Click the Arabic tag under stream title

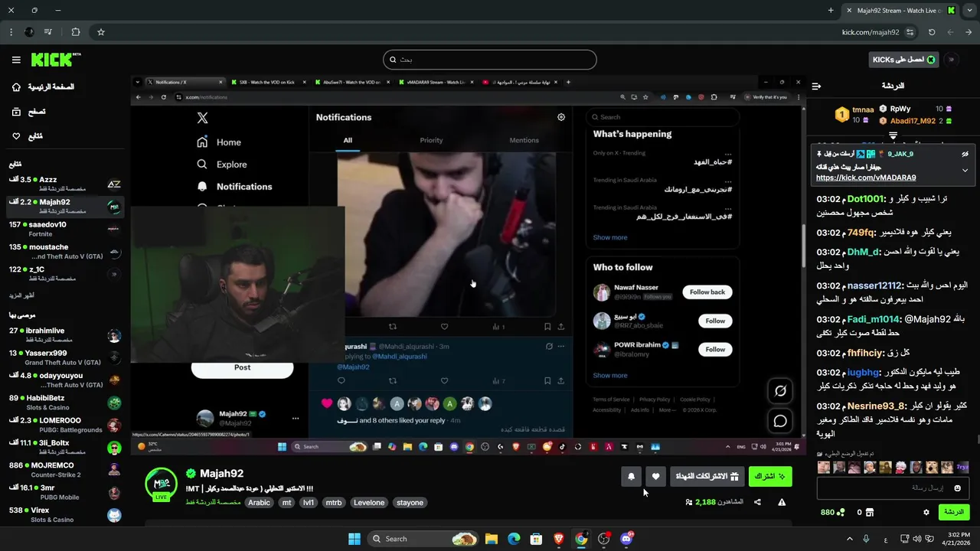tap(259, 503)
